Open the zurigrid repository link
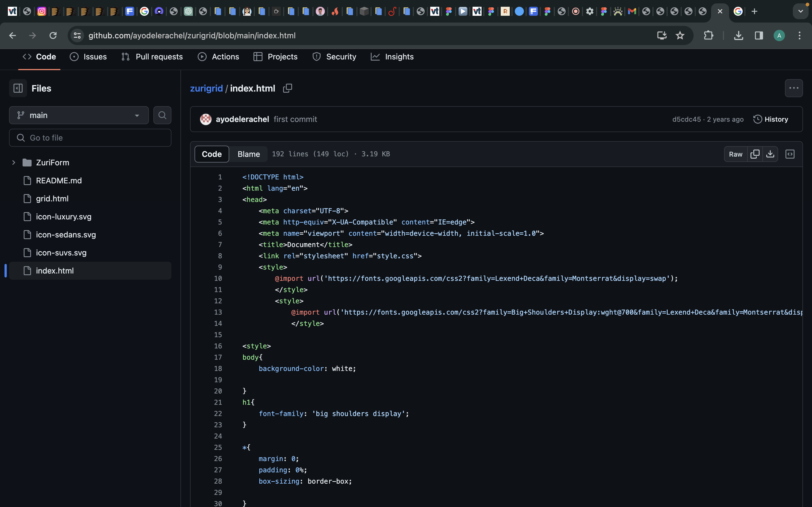 206,88
